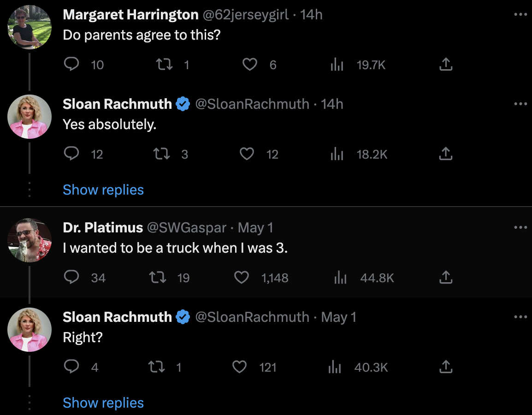This screenshot has width=532, height=415.
Task: Like the truck tweet by Dr. Platimus
Action: click(242, 278)
